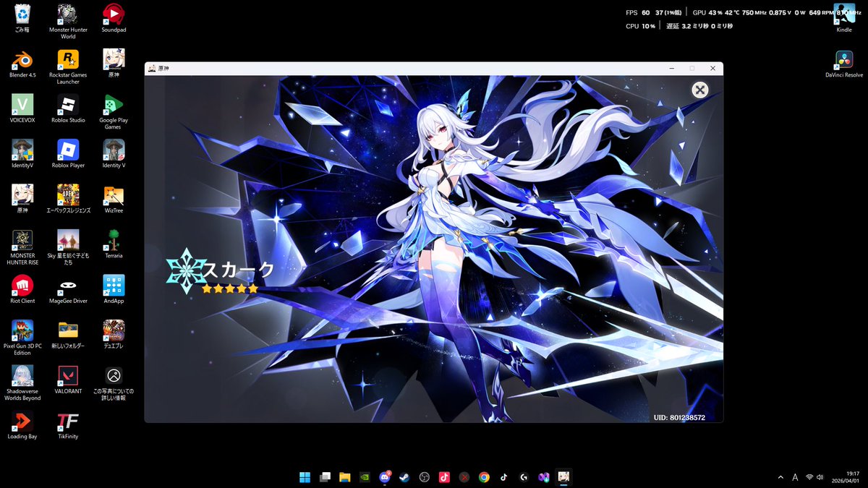Open OBS Studio from the taskbar

[x=425, y=476]
